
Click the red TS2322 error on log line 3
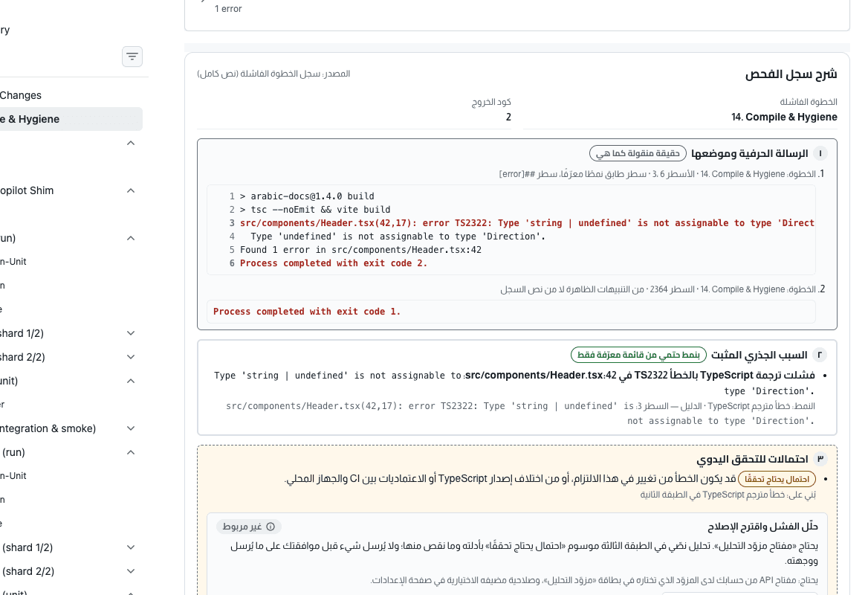[x=527, y=222]
